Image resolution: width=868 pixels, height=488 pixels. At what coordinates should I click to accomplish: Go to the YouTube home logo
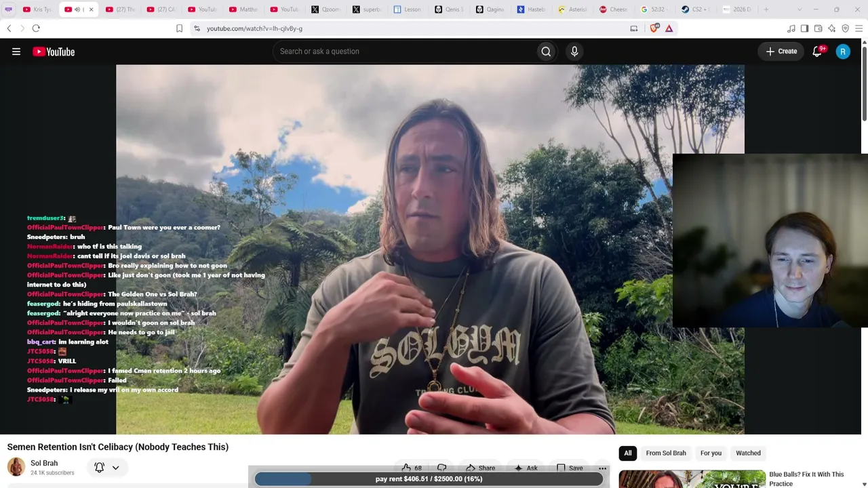point(54,52)
